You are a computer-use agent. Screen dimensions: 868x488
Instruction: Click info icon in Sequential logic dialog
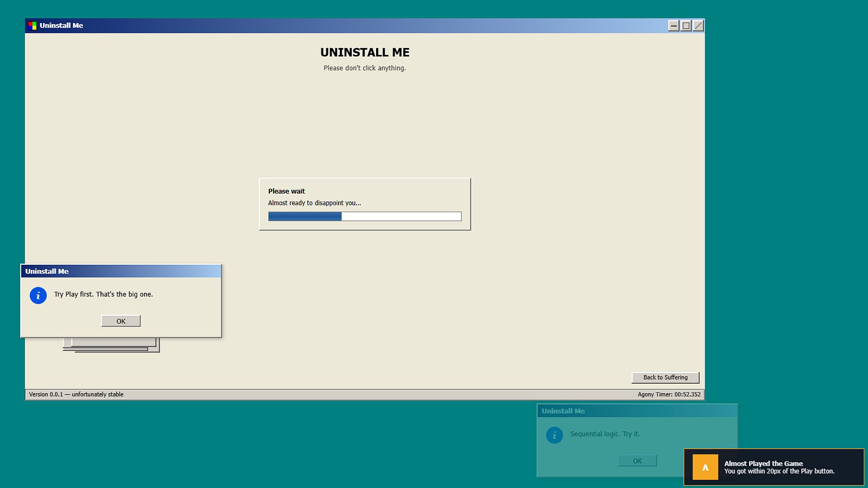coord(555,435)
